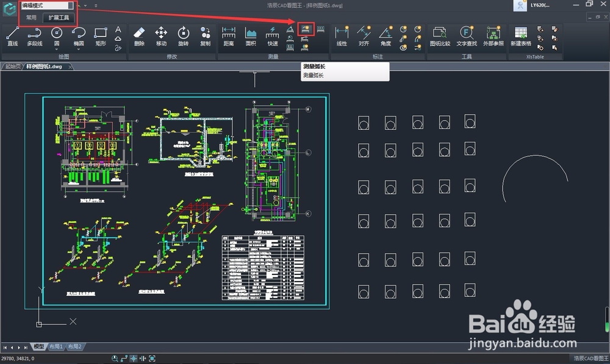Viewport: 610px width, 364px height.
Task: Expand the 椭圆 ellipse tool dropdown arrow
Action: point(79,49)
